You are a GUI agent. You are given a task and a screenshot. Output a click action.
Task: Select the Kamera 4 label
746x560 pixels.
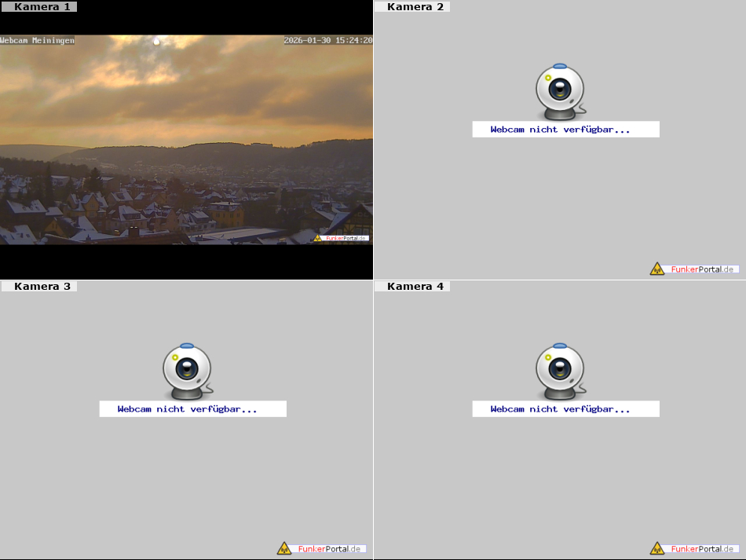click(x=415, y=287)
